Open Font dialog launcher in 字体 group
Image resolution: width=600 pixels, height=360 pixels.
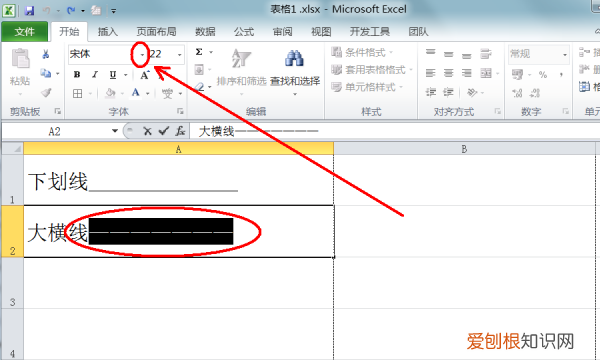180,111
